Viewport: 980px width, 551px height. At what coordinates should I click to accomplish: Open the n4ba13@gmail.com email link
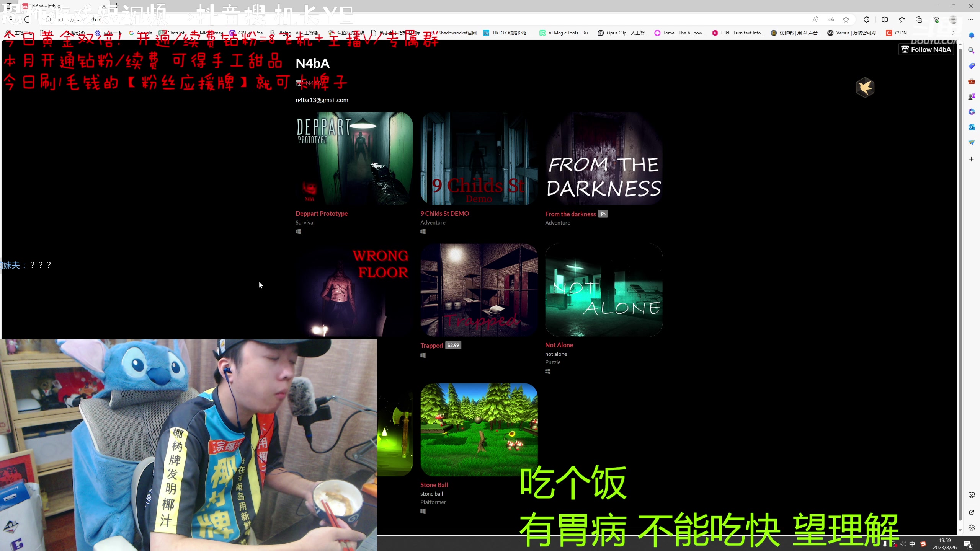(x=322, y=100)
